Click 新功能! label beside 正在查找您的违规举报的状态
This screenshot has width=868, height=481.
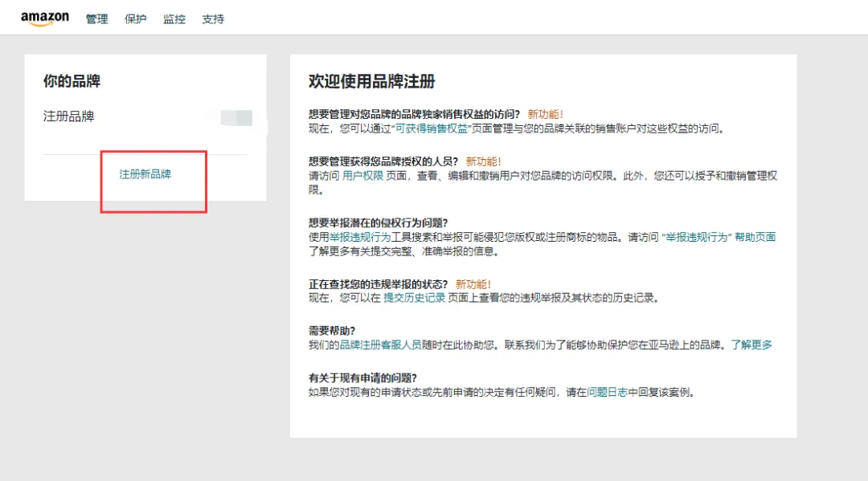(473, 284)
